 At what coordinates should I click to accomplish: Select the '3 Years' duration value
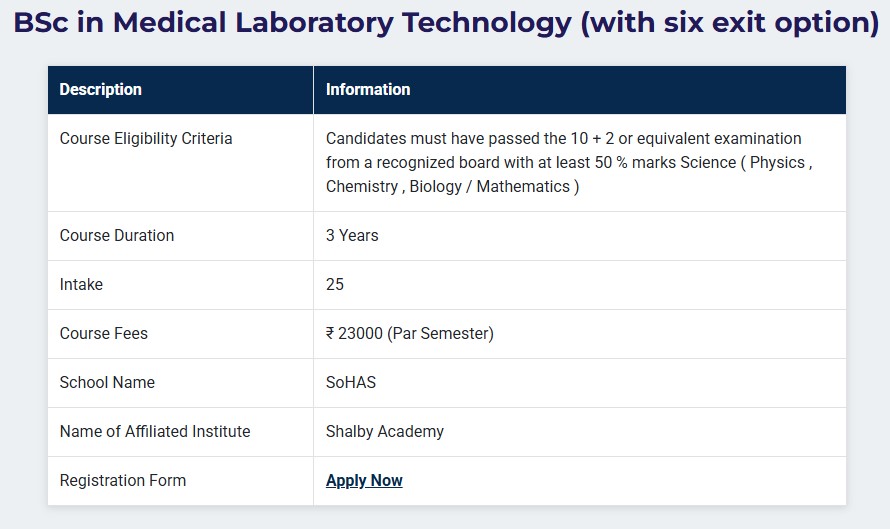352,236
